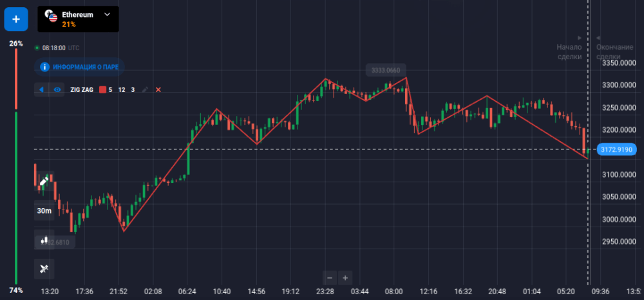The image size is (644, 300).
Task: Click the current price label 3172.9190
Action: point(617,149)
